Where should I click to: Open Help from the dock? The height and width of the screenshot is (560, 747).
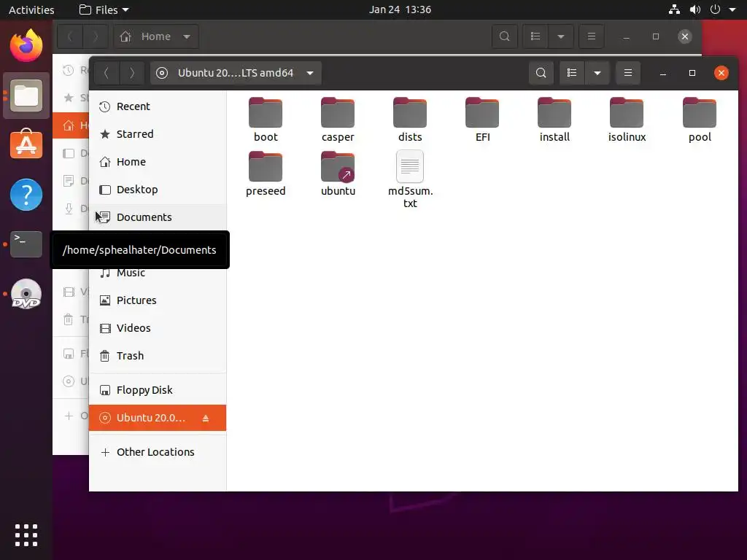pyautogui.click(x=26, y=195)
